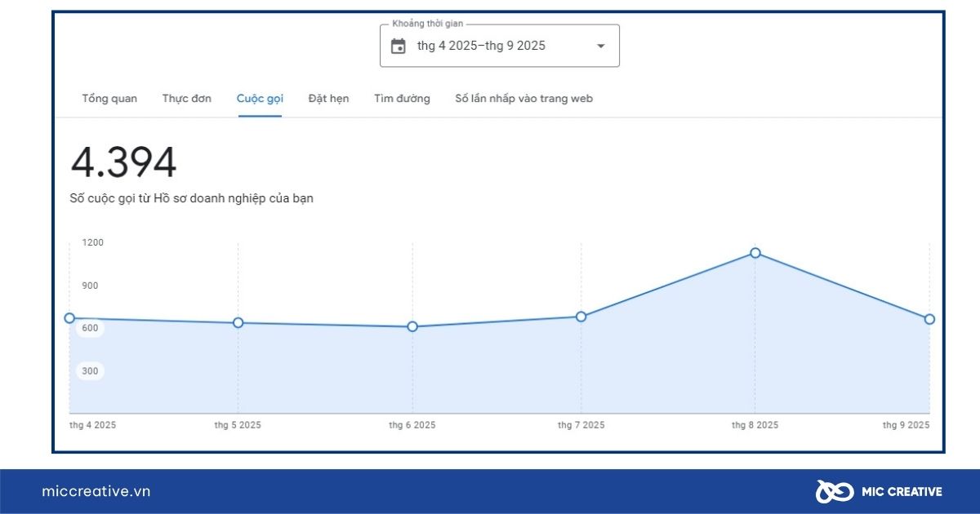Select the data point for thg 4 2025
This screenshot has height=514, width=980.
[70, 318]
